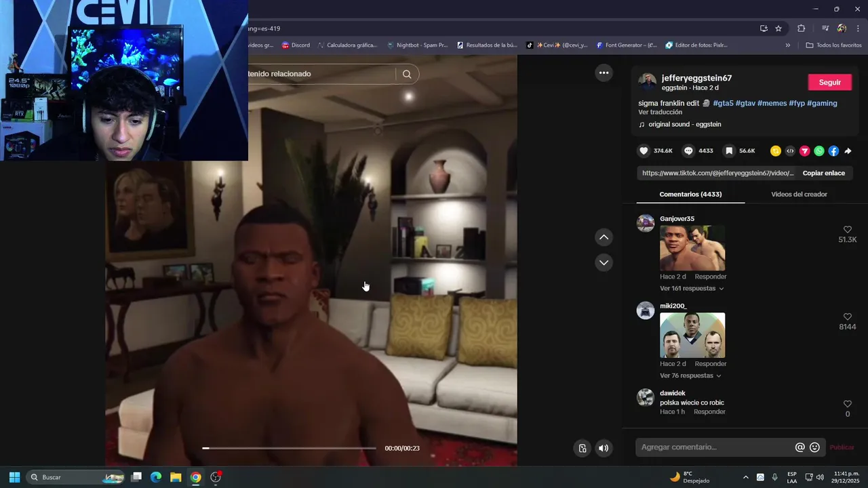Open Microsoft Edge from the taskbar

[156, 477]
